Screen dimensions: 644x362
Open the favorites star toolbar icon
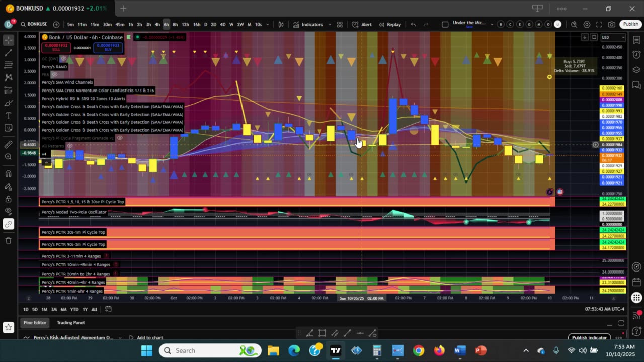[x=8, y=327]
